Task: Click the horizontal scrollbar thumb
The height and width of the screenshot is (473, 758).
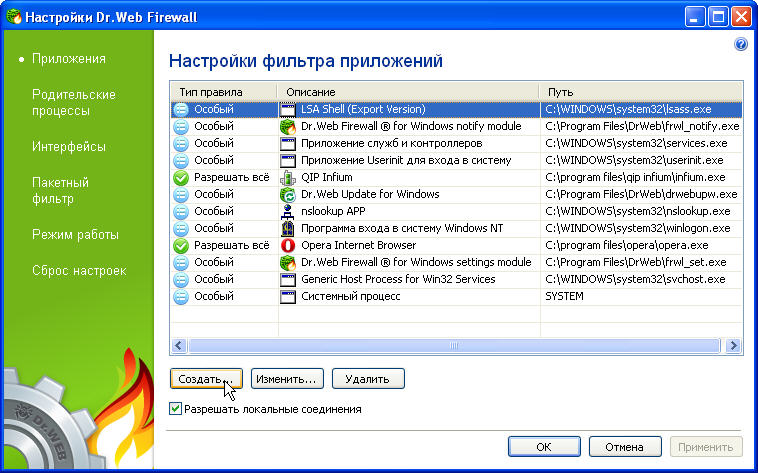Action: [454, 345]
